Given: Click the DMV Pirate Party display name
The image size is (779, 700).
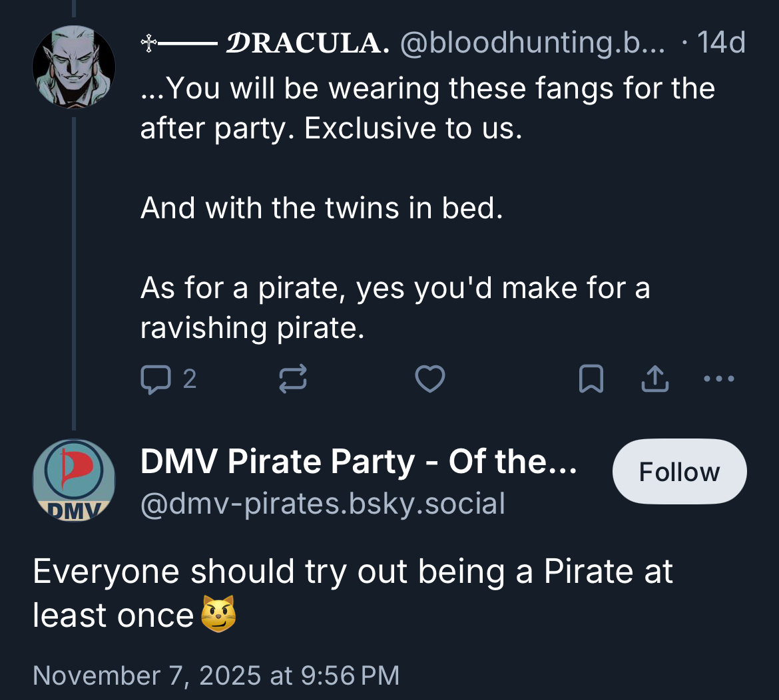Looking at the screenshot, I should click(x=358, y=462).
